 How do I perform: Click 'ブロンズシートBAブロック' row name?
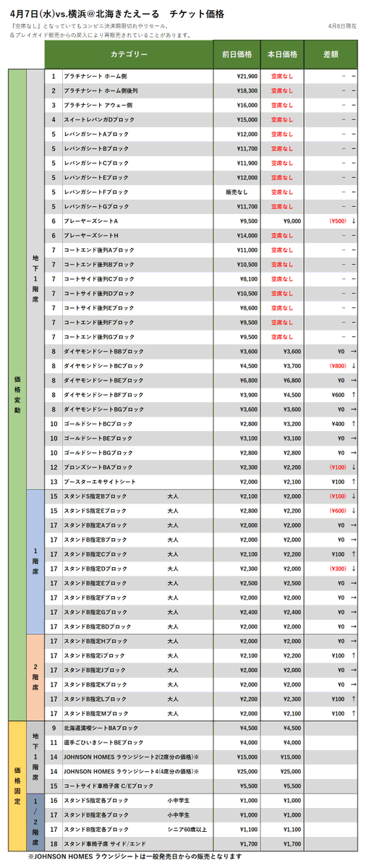98,467
